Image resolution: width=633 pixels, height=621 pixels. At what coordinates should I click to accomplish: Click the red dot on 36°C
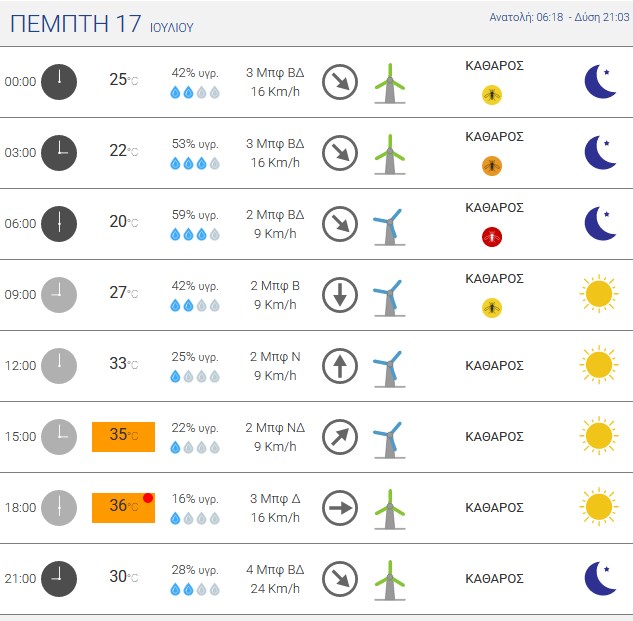point(148,498)
